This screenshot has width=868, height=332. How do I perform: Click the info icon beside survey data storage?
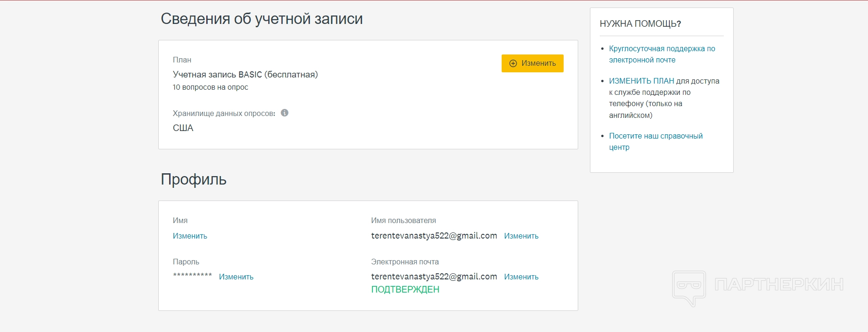coord(285,113)
